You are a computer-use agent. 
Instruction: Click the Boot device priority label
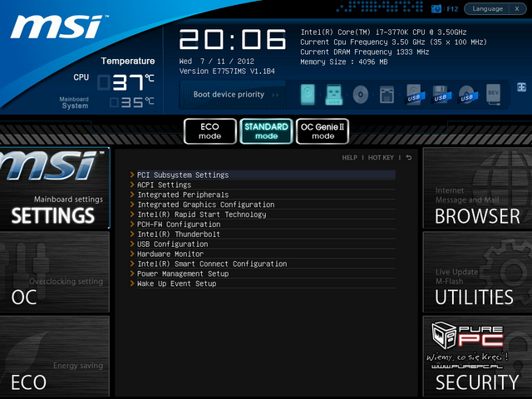(229, 94)
